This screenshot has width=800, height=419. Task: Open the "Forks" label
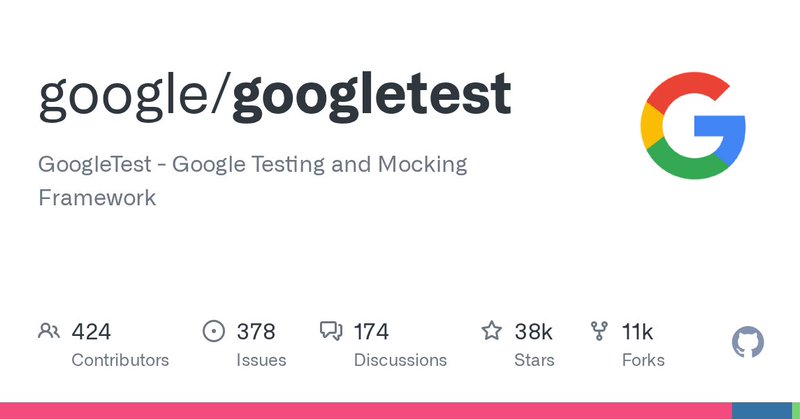[x=643, y=360]
